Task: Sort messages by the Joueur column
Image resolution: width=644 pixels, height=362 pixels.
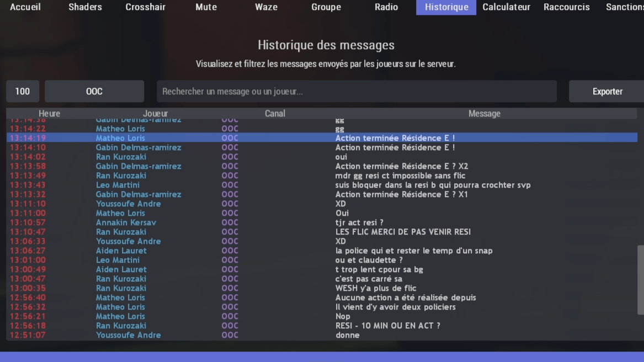Action: pyautogui.click(x=155, y=113)
